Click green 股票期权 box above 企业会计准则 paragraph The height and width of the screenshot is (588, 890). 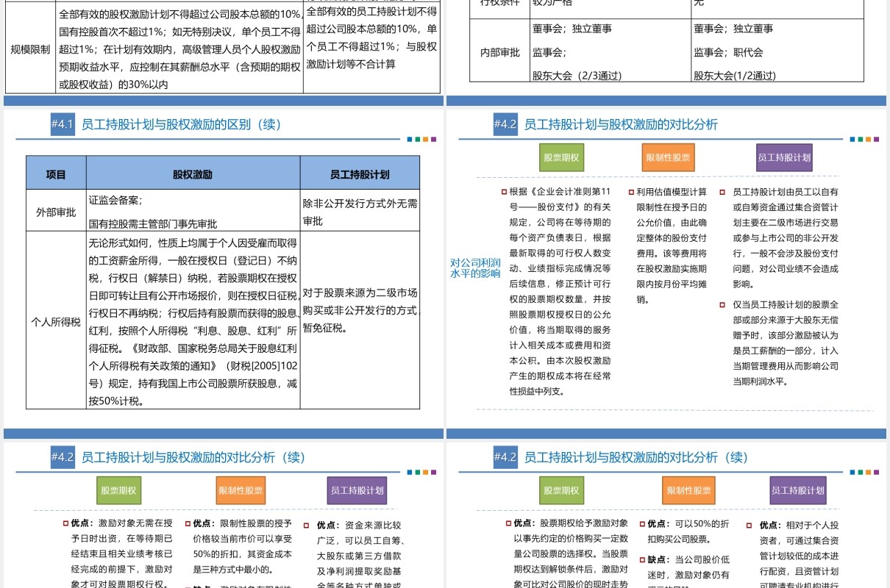tap(561, 157)
